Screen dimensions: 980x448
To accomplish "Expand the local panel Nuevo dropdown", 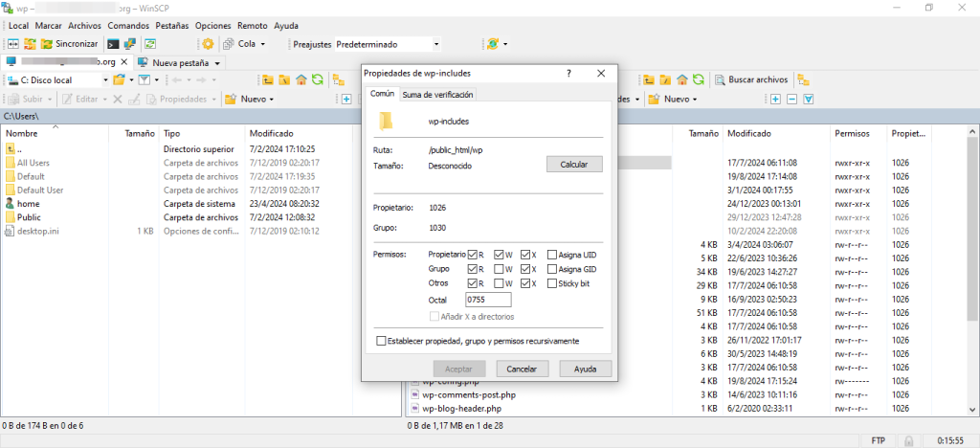I will tap(271, 99).
